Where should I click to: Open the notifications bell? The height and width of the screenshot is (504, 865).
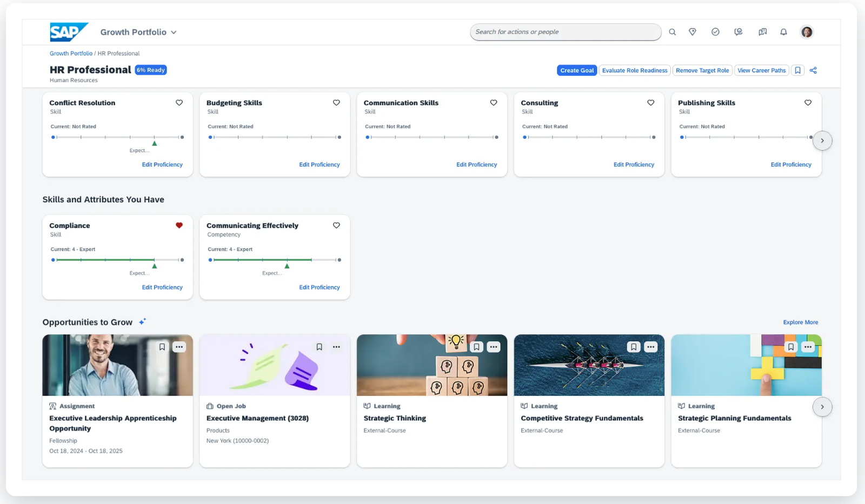pyautogui.click(x=783, y=32)
